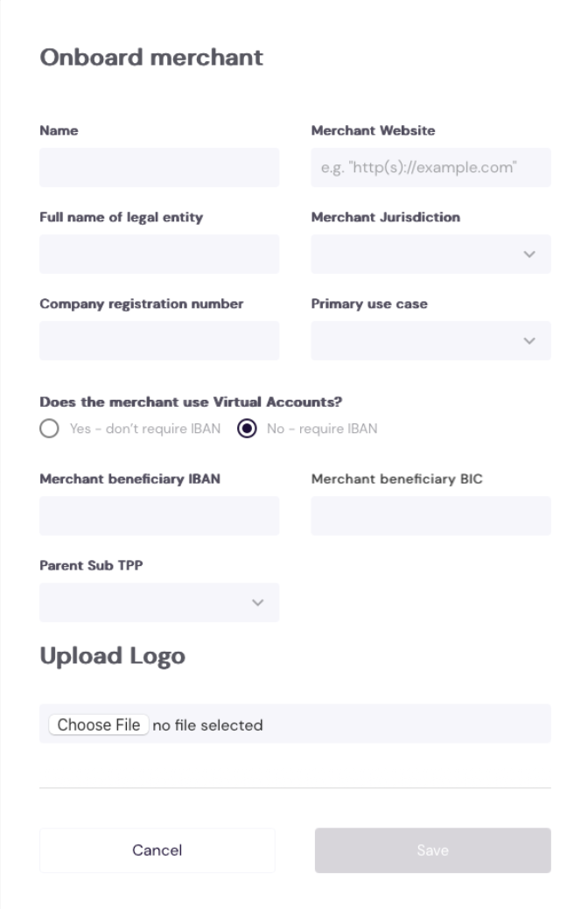Cancel the merchant onboarding form

pos(157,850)
